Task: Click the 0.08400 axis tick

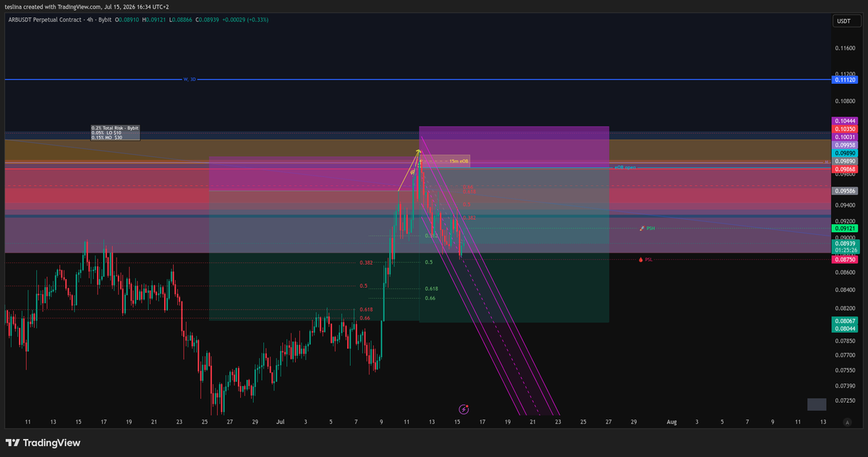Action: 845,290
